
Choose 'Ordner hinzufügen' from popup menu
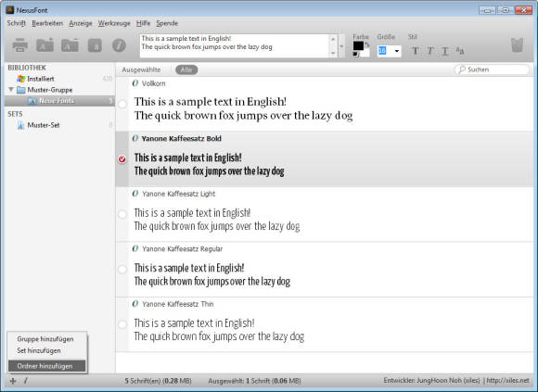(x=47, y=366)
